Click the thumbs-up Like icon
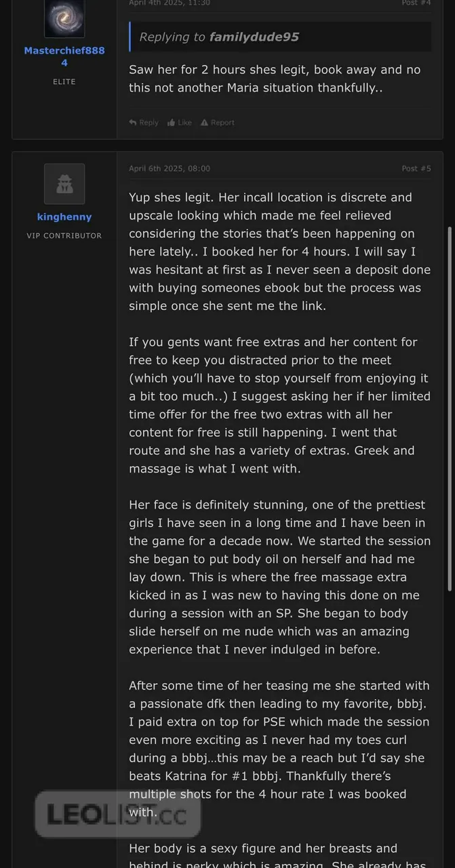Screen dimensions: 455x868 click(172, 123)
